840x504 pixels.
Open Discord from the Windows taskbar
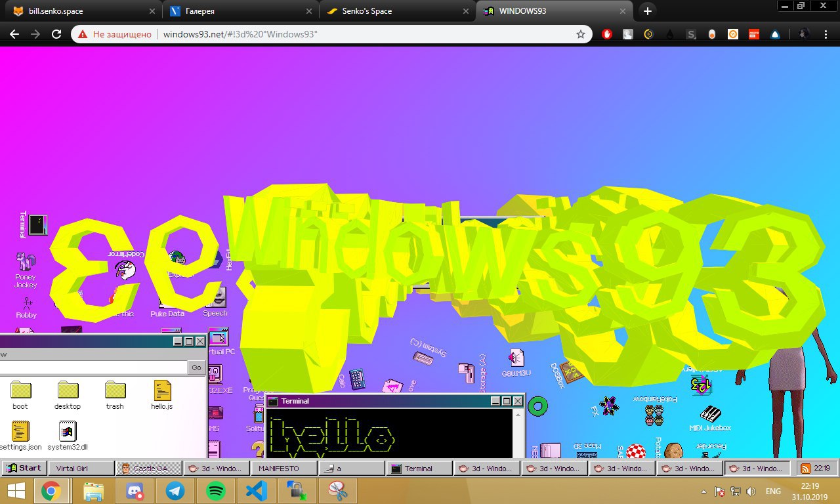tap(135, 491)
